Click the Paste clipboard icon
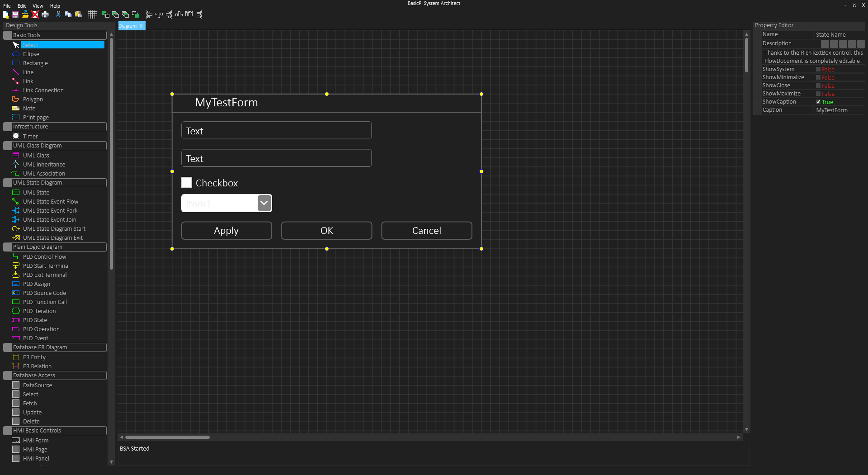This screenshot has height=475, width=868. coord(78,14)
